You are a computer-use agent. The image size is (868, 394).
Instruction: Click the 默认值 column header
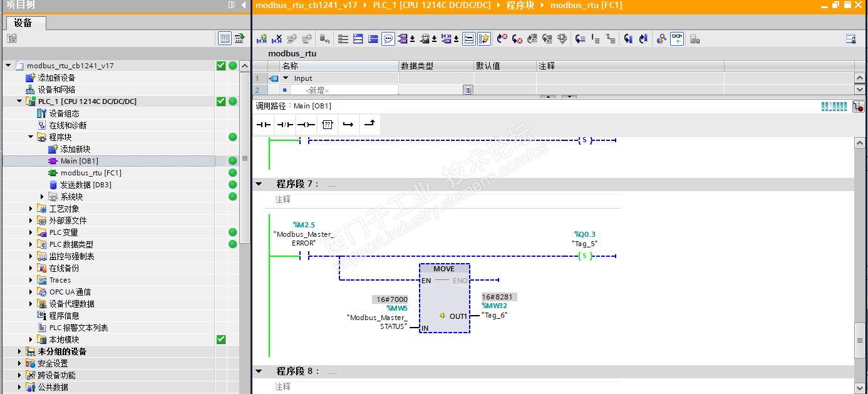505,66
